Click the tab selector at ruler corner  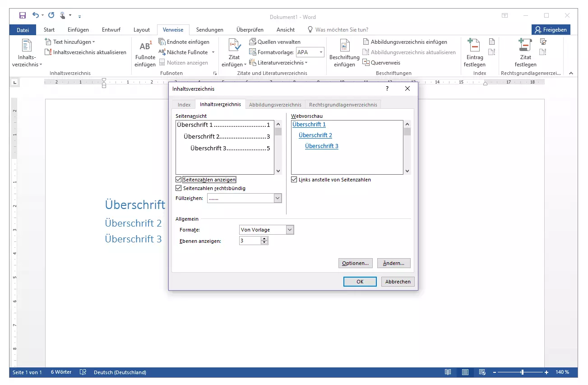click(14, 82)
